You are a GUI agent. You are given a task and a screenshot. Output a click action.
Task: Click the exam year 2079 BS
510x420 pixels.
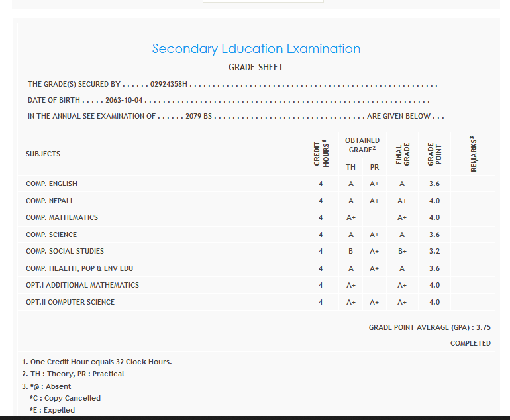[x=199, y=117]
